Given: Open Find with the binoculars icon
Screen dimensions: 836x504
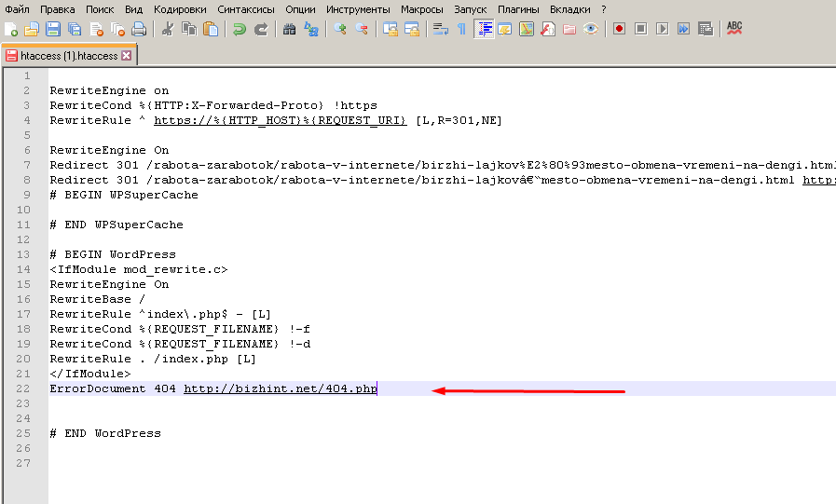Looking at the screenshot, I should 289,29.
